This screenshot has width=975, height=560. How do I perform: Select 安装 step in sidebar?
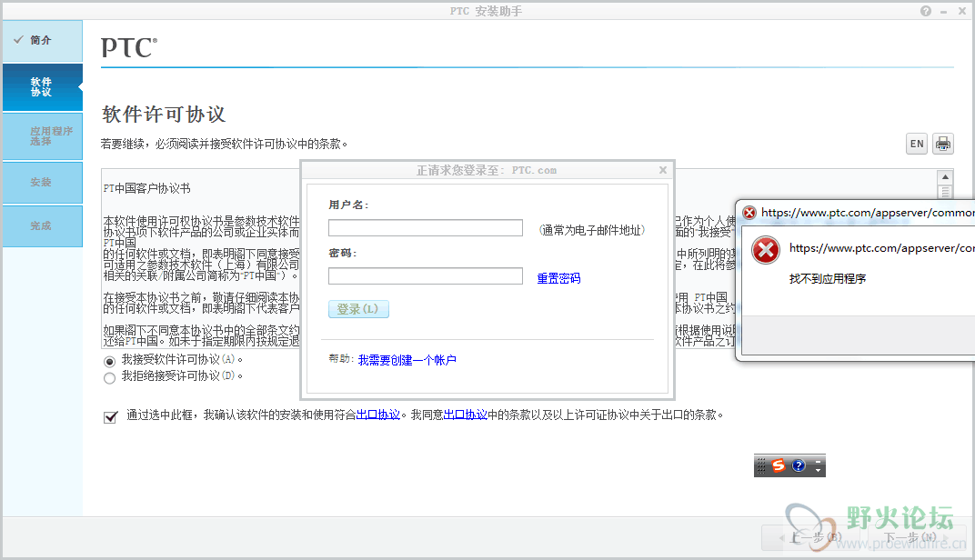tap(42, 182)
